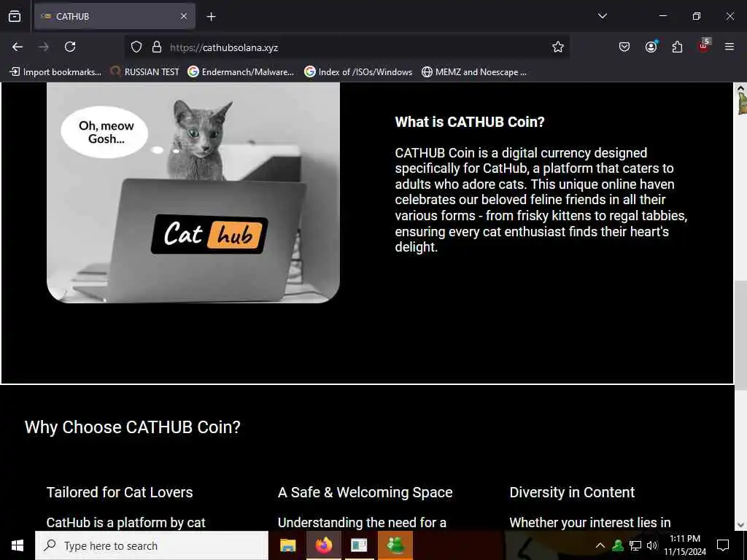Click the vertical scrollbar thumb
Viewport: 747px width, 560px height.
click(741, 335)
